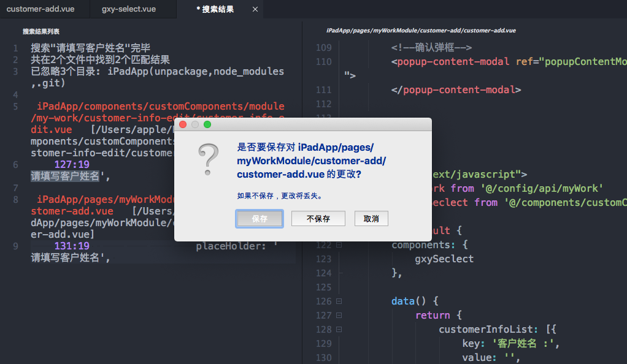Viewport: 627px width, 364px height.
Task: Collapse customerInfoList fold marker at line 128
Action: 338,330
